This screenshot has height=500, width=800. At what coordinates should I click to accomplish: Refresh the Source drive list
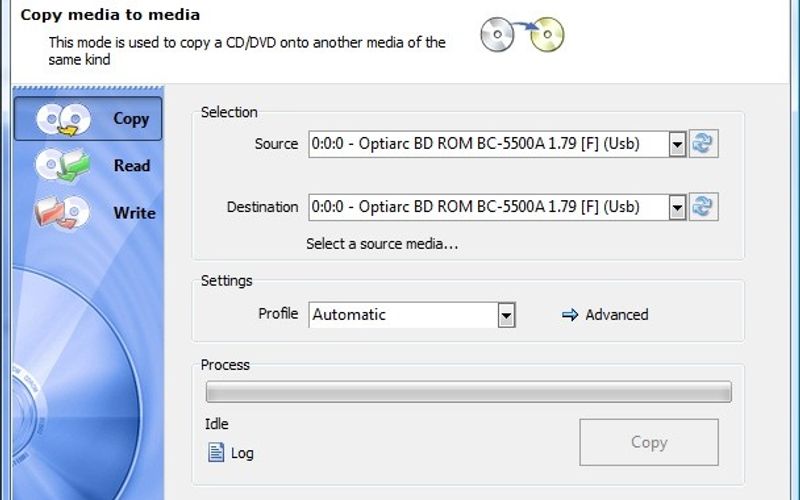click(x=704, y=144)
